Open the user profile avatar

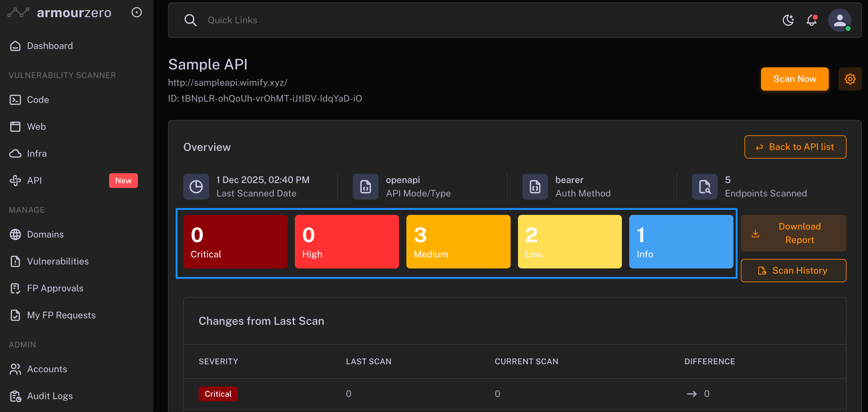click(x=839, y=20)
